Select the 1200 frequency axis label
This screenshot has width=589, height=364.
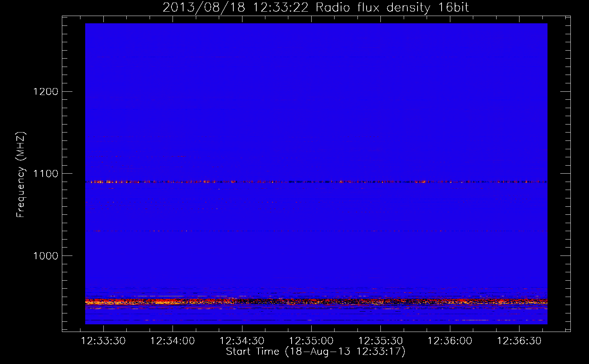pyautogui.click(x=46, y=91)
